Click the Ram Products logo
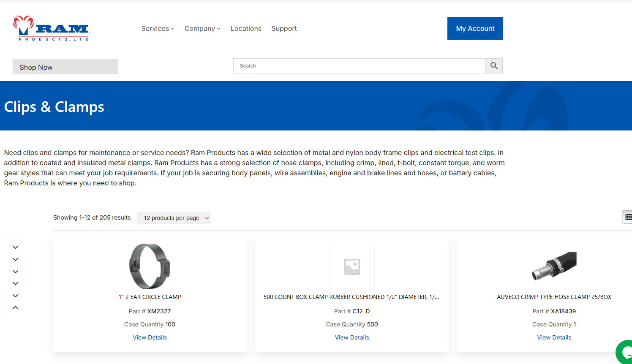 (52, 28)
